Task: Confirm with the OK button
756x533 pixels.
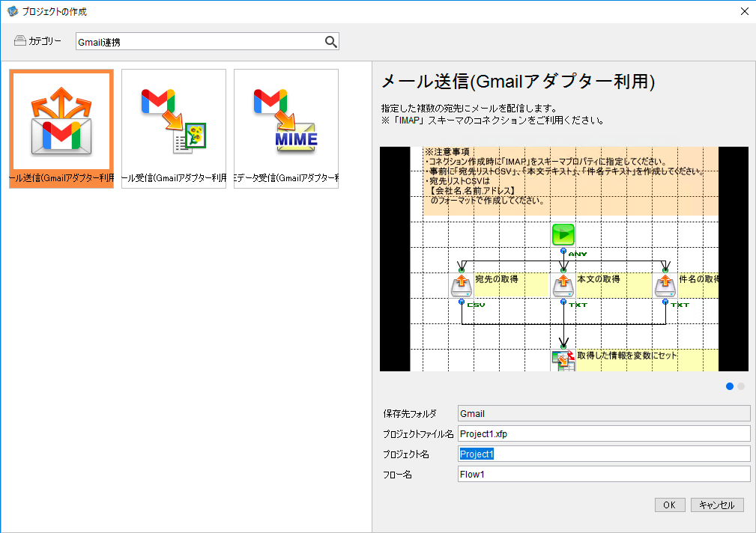Action: point(670,505)
